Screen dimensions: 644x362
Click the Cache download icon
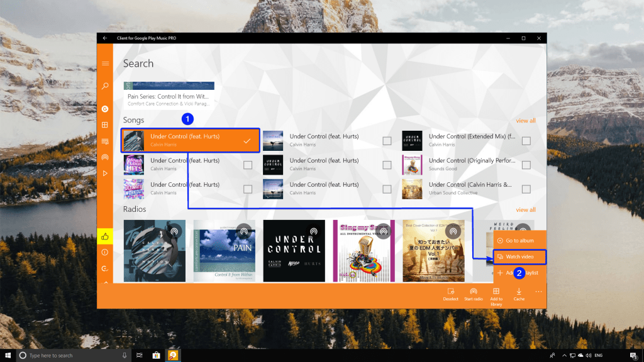[519, 294]
